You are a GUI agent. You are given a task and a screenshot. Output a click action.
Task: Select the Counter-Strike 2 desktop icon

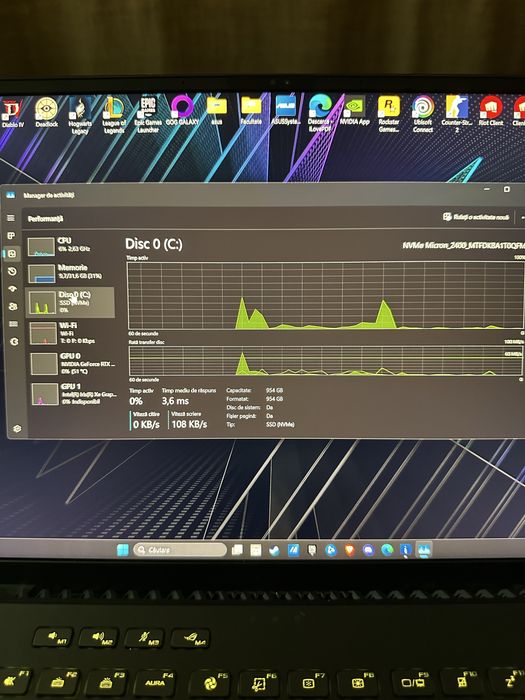click(457, 114)
